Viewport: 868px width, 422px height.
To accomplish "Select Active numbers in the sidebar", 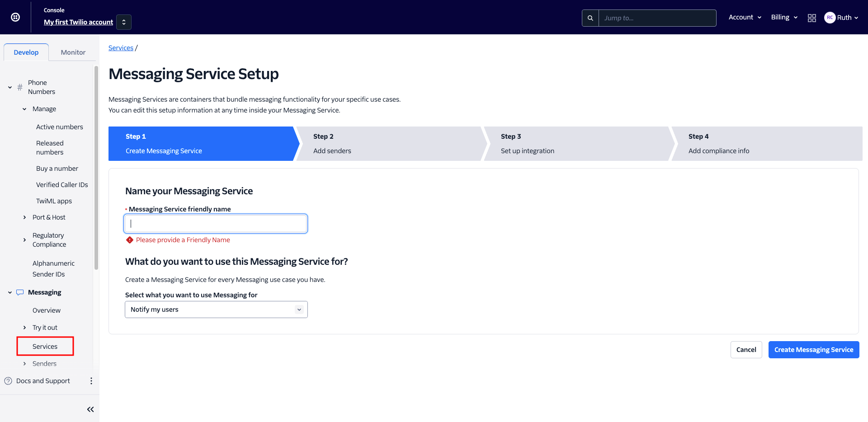I will (60, 127).
